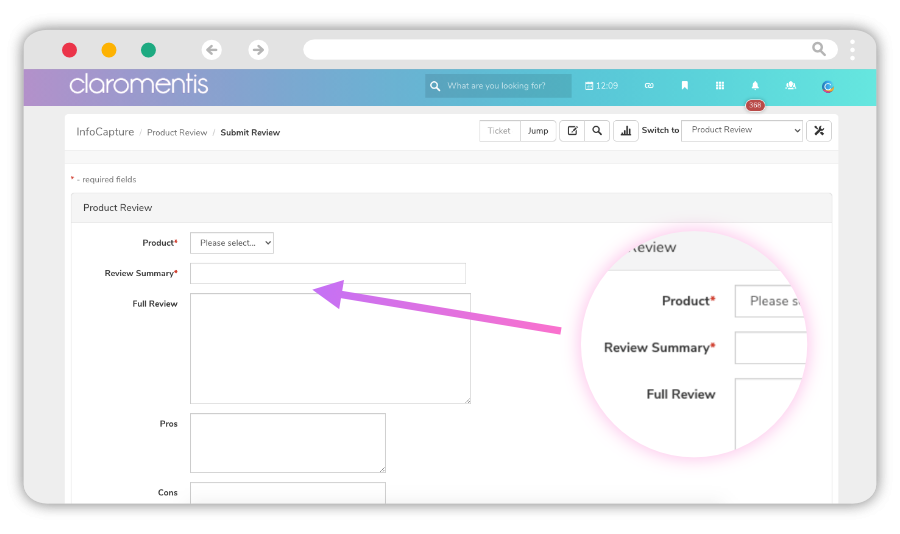Click the Ticket number input field
The height and width of the screenshot is (534, 900).
pos(499,131)
